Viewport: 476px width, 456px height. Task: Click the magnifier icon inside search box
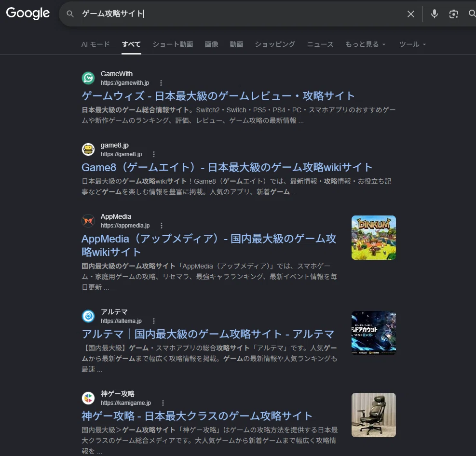[70, 13]
